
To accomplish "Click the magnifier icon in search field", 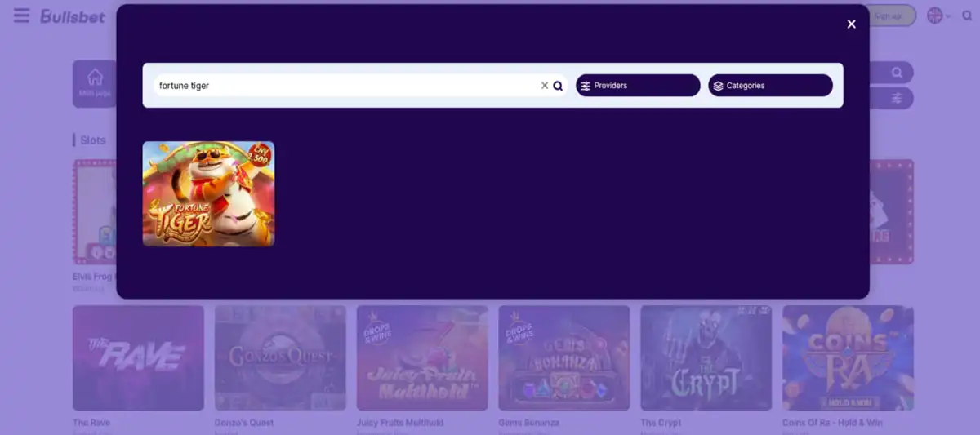I will click(x=558, y=86).
